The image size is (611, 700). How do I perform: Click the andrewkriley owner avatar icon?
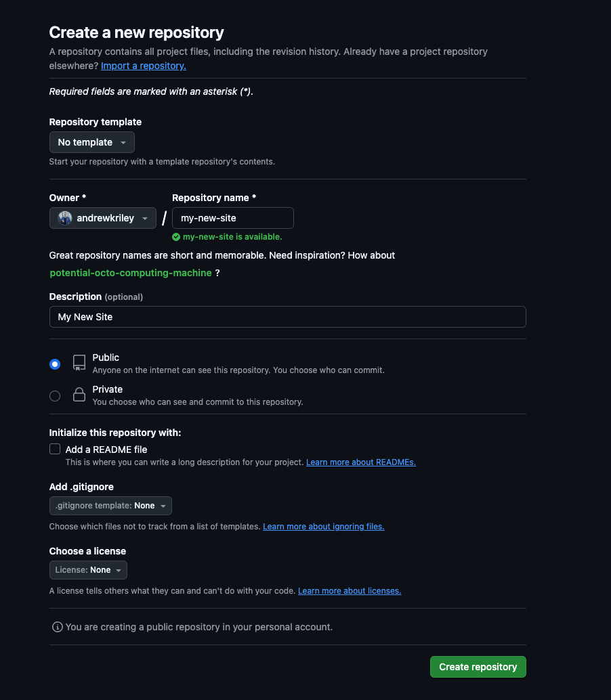click(x=65, y=218)
